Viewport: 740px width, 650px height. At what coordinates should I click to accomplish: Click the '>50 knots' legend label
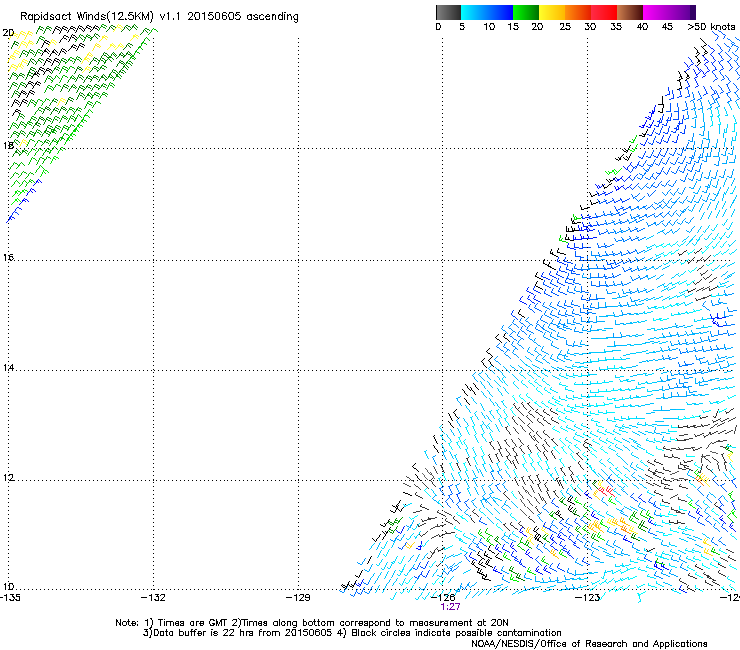(x=711, y=27)
